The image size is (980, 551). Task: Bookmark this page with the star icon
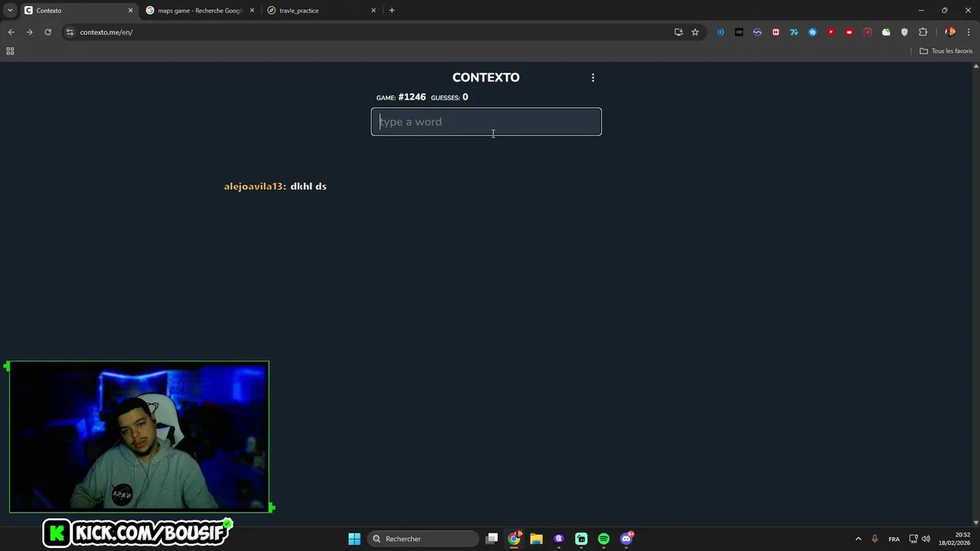point(695,32)
